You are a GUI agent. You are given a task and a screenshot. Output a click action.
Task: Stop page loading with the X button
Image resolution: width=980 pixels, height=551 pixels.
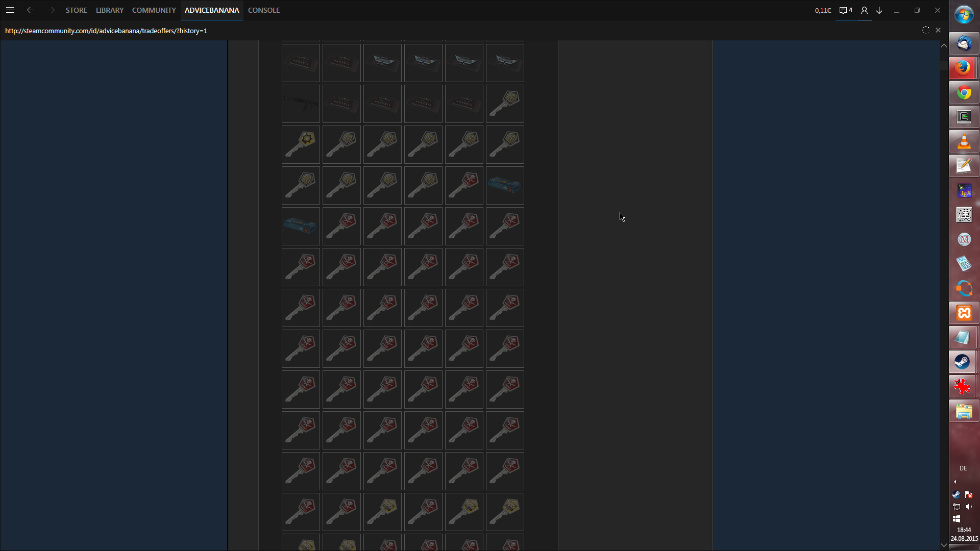pos(938,31)
